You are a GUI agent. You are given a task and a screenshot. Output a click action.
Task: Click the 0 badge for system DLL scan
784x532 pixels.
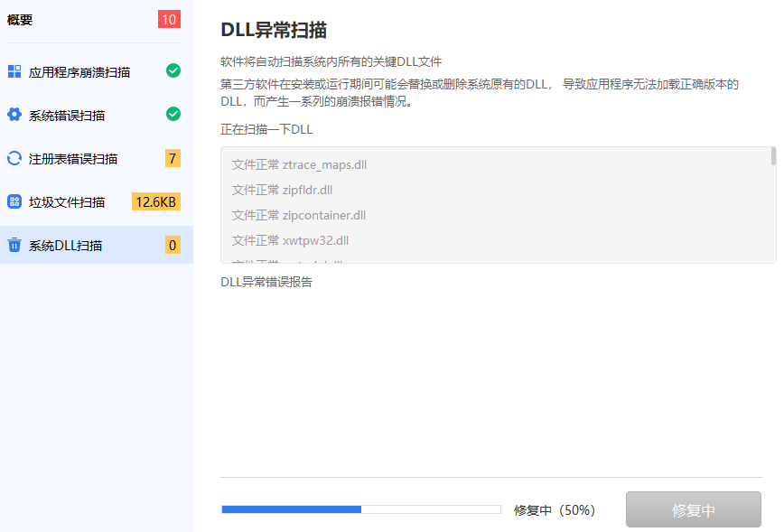(x=173, y=245)
